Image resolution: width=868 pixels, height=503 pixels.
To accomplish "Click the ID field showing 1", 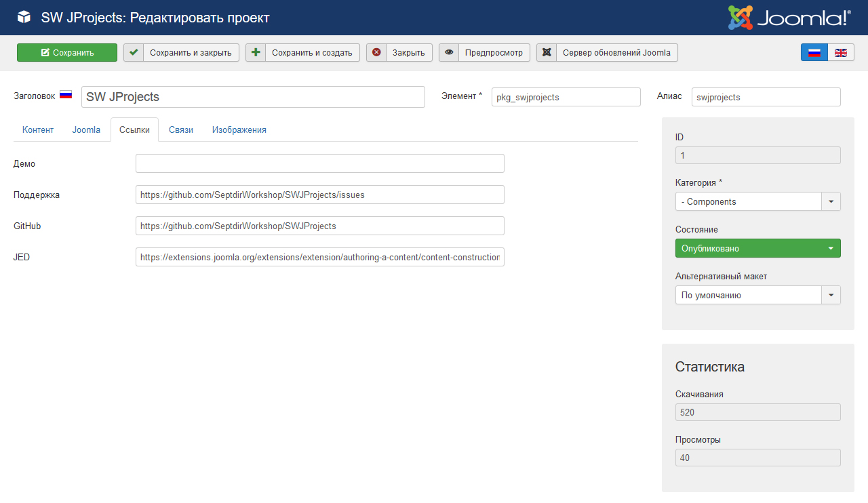I will (758, 155).
